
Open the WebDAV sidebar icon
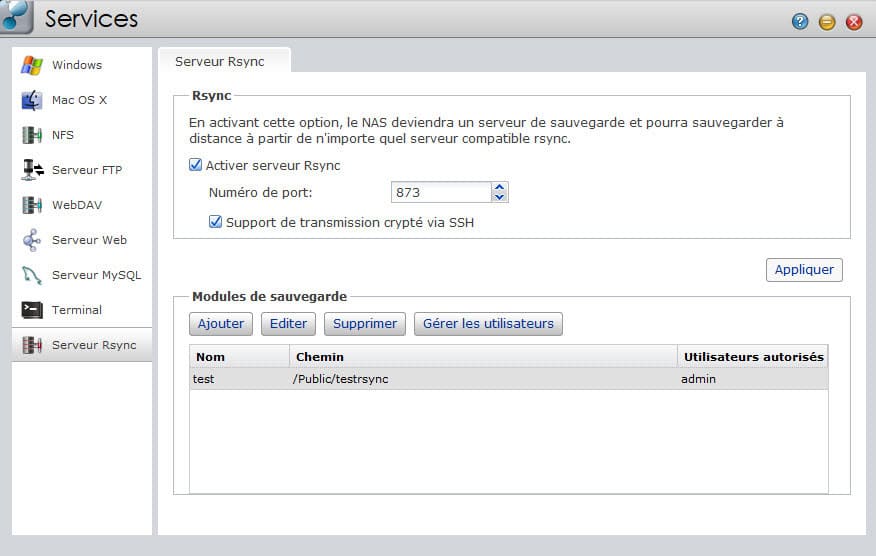31,205
